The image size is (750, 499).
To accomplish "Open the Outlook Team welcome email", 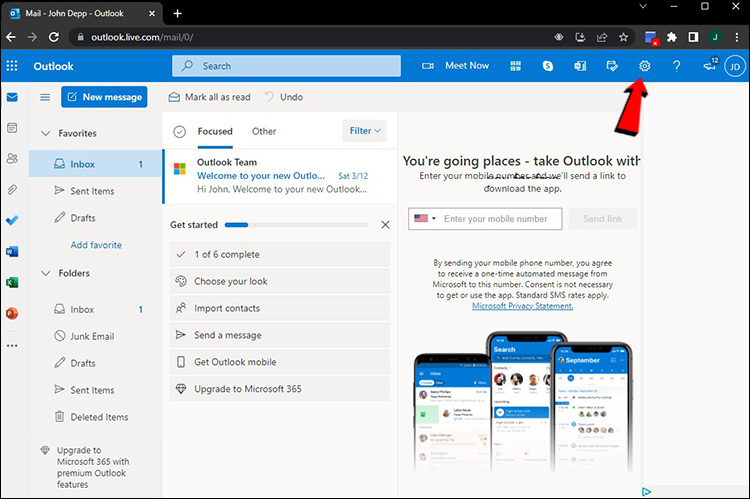I will click(280, 176).
